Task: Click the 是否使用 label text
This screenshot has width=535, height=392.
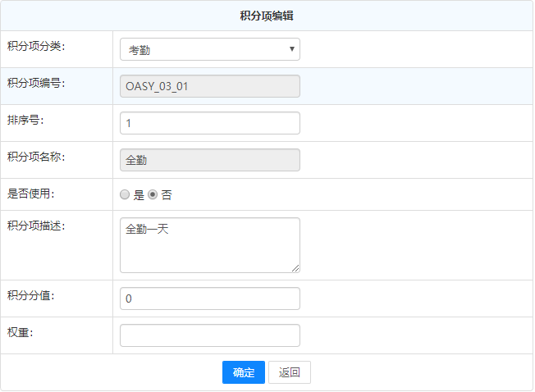Action: (x=30, y=194)
